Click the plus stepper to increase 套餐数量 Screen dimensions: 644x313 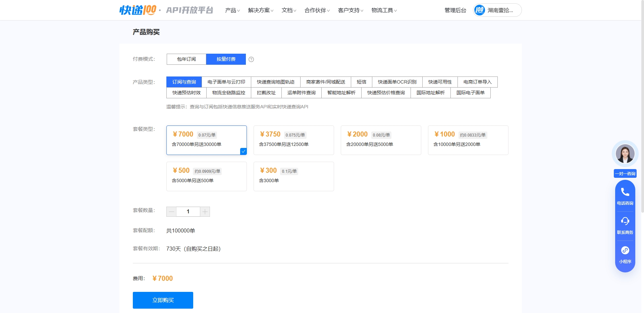(x=205, y=211)
